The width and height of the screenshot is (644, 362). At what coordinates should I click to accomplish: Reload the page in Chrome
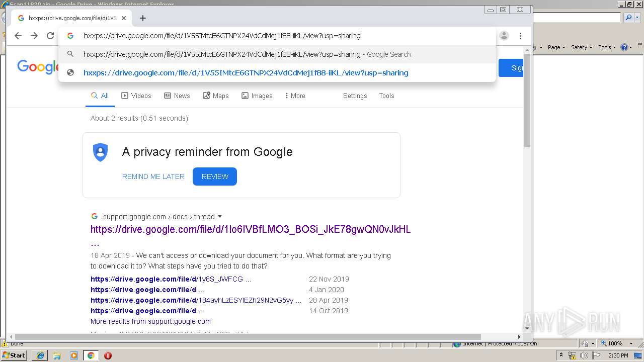[x=50, y=36]
